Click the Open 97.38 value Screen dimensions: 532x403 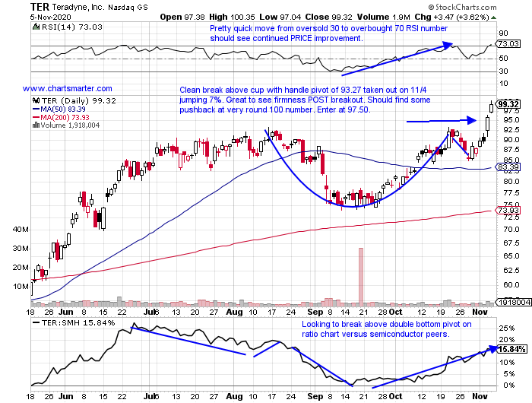pos(182,17)
